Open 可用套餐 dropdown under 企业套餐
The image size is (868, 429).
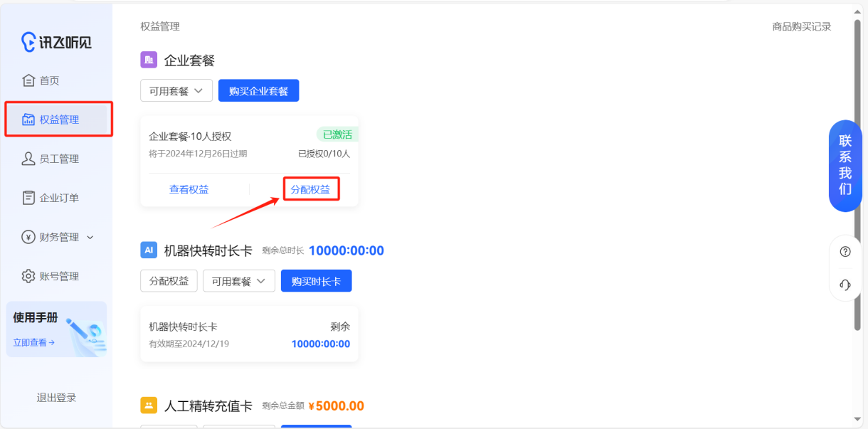[176, 91]
